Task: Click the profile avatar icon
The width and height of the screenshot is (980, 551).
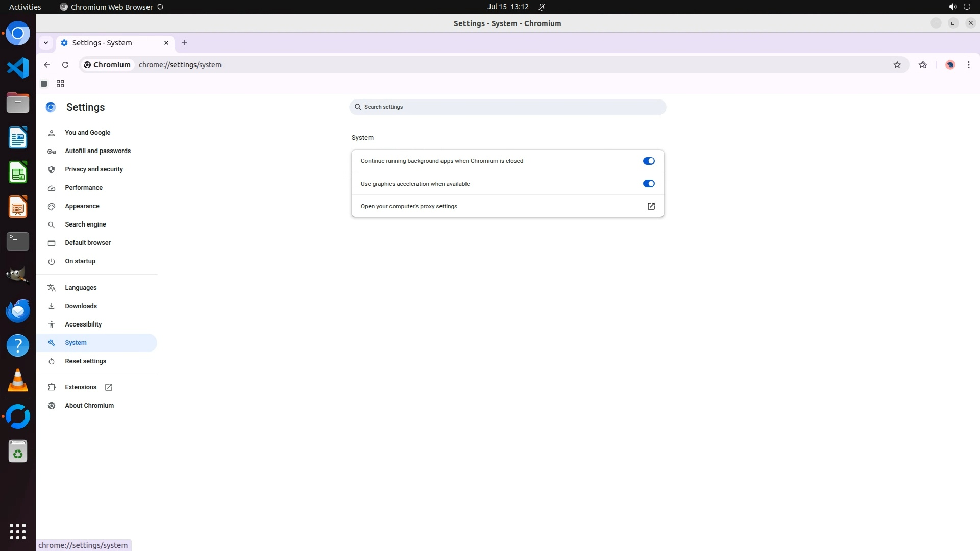Action: [x=950, y=65]
